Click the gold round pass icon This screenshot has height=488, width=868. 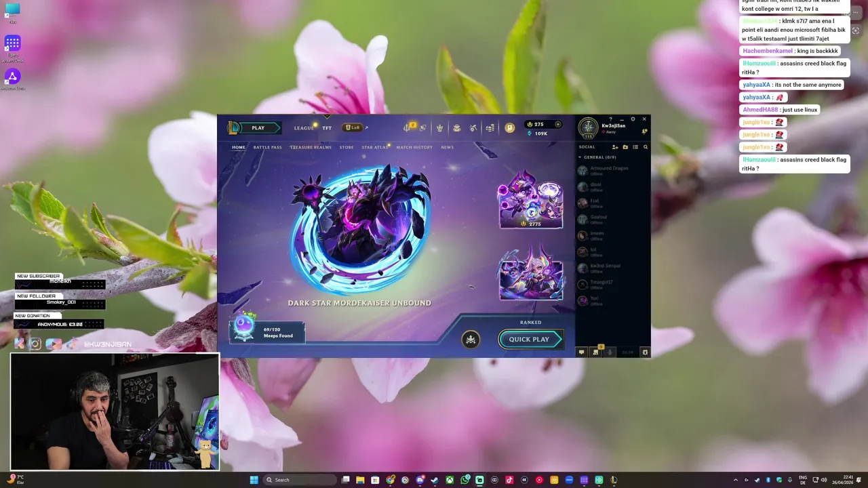coord(509,127)
